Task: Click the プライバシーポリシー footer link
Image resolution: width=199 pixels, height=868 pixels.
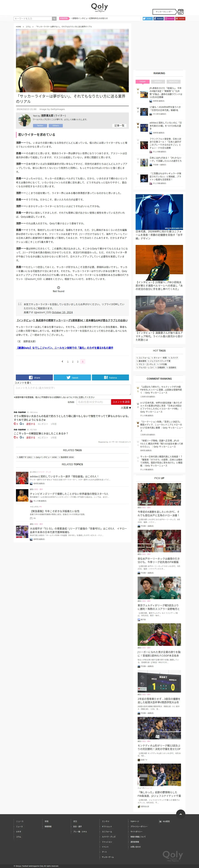Action: click(x=139, y=826)
